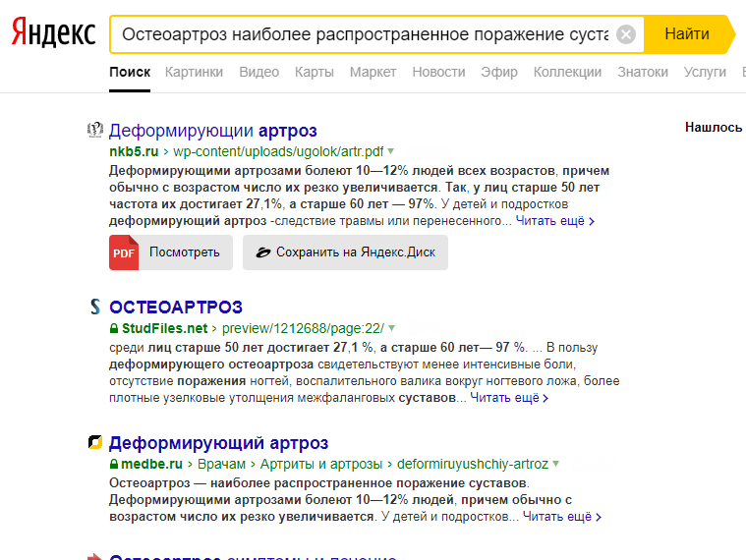Image resolution: width=746 pixels, height=560 pixels.
Task: Click the green lock icon before medbe.ru
Action: coord(114,464)
